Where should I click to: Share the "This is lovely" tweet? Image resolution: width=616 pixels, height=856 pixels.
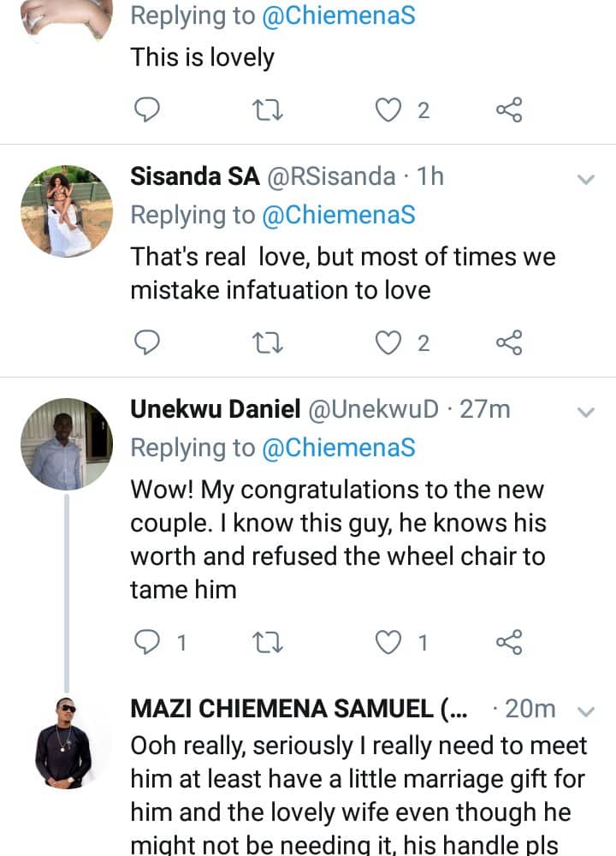point(509,110)
